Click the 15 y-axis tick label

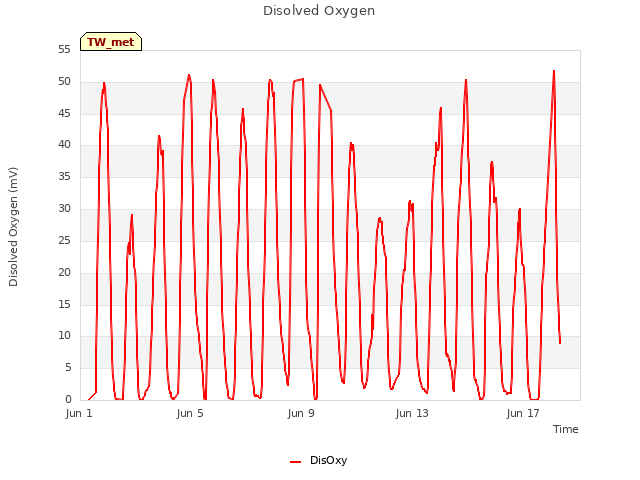coord(64,304)
